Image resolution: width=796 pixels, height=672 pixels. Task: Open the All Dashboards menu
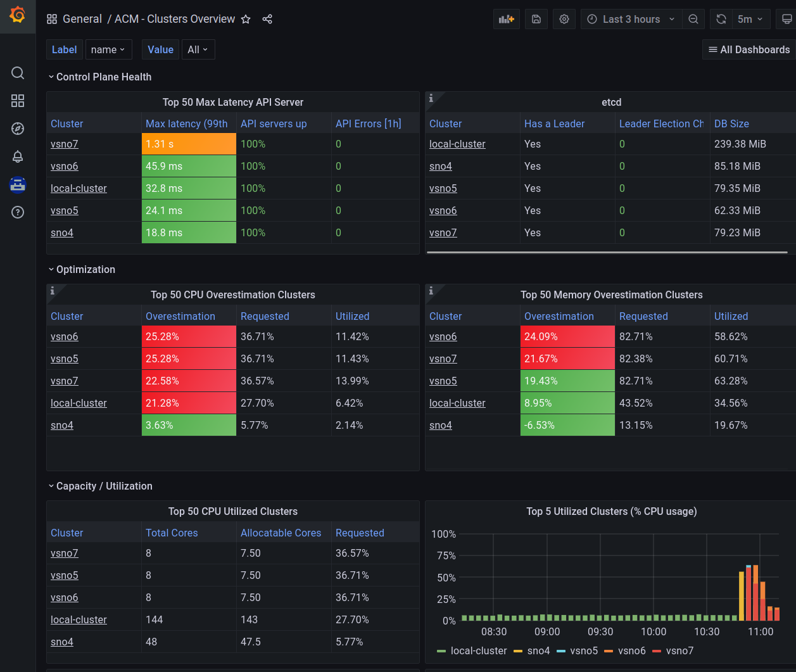pyautogui.click(x=749, y=49)
